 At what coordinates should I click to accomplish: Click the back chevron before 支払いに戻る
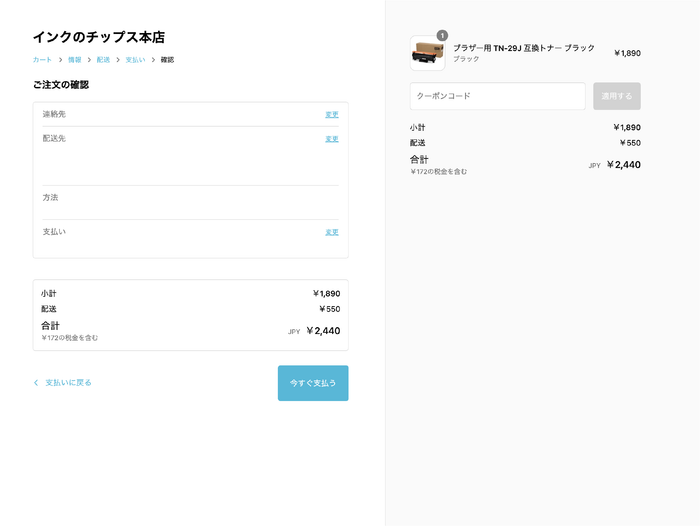coord(36,383)
